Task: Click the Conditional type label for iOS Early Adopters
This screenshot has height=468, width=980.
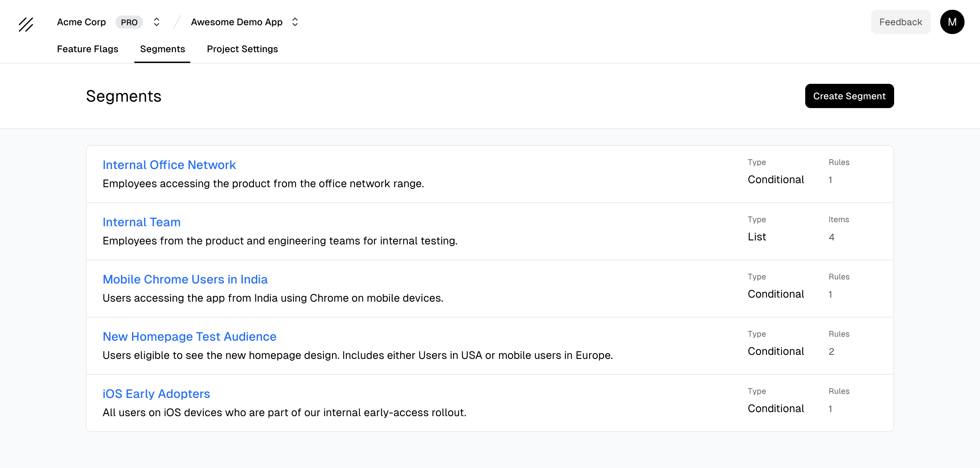Action: click(776, 408)
